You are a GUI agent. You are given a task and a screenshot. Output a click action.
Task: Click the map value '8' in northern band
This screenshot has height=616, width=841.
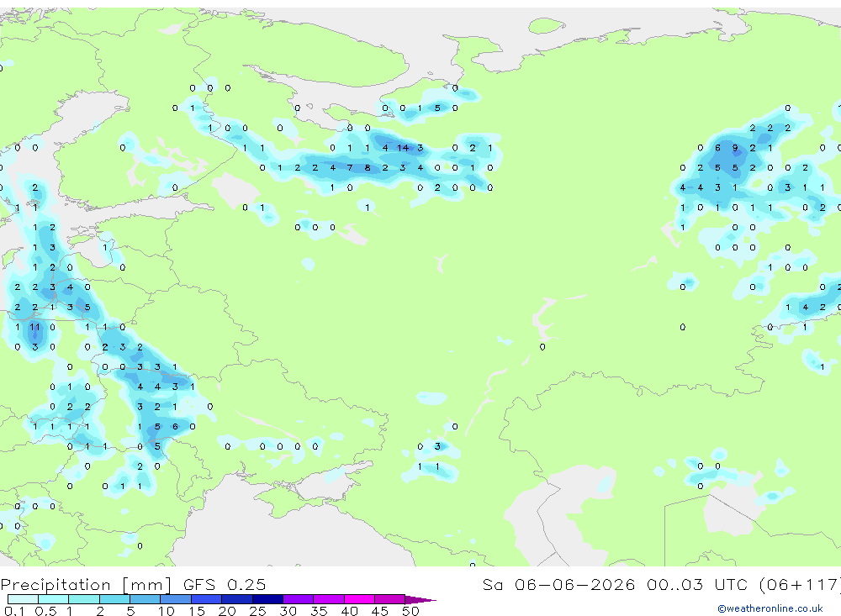tap(368, 168)
